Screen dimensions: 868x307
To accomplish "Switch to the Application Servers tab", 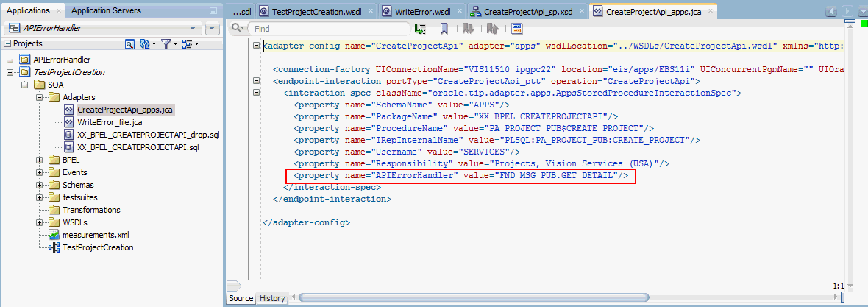I will coord(106,10).
